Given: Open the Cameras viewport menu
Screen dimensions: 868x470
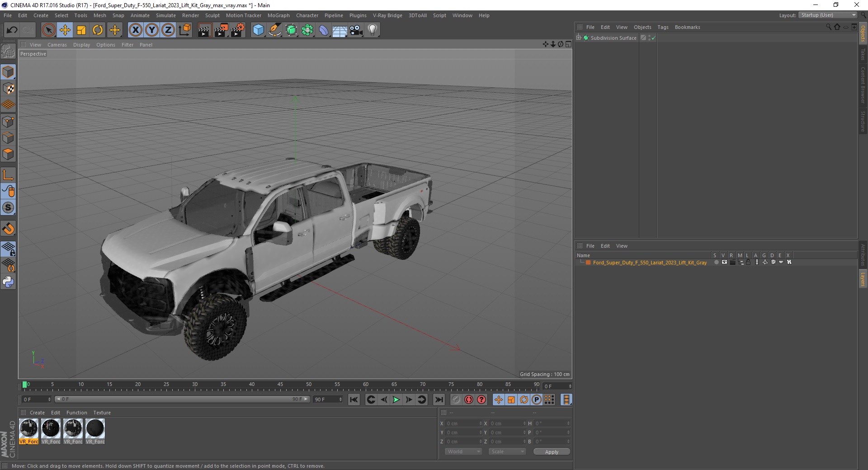Looking at the screenshot, I should (x=57, y=45).
